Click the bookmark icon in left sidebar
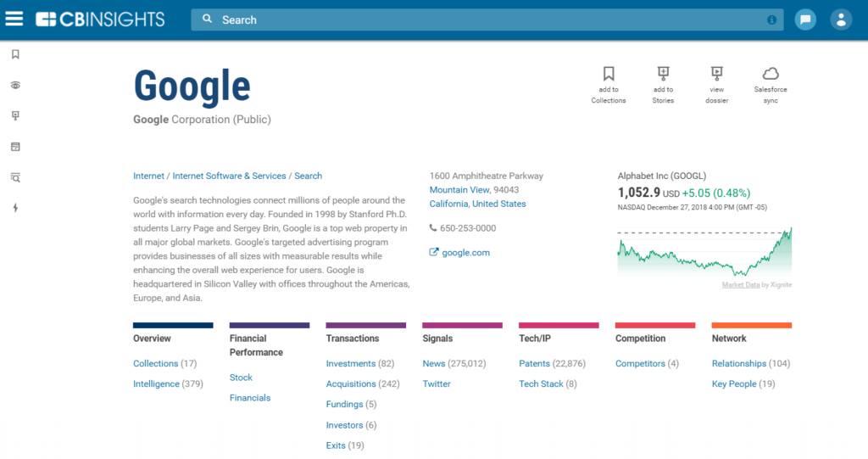This screenshot has width=868, height=459. (x=15, y=54)
